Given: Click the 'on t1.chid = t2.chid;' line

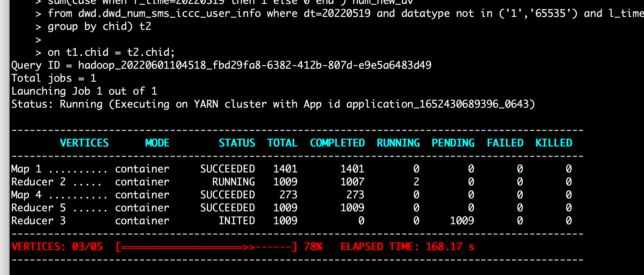Looking at the screenshot, I should pos(111,52).
